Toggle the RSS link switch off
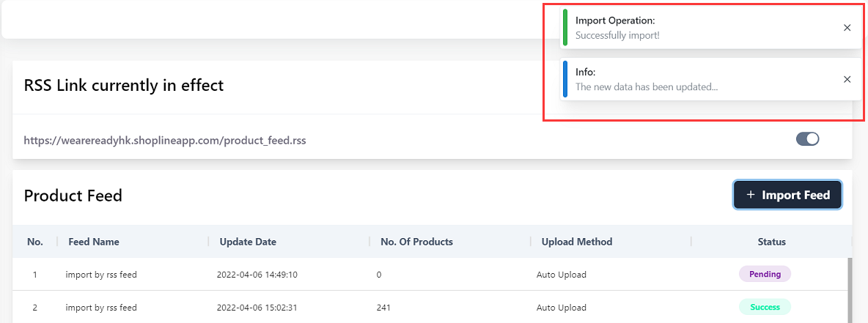Screen dimensions: 868x323 [807, 139]
